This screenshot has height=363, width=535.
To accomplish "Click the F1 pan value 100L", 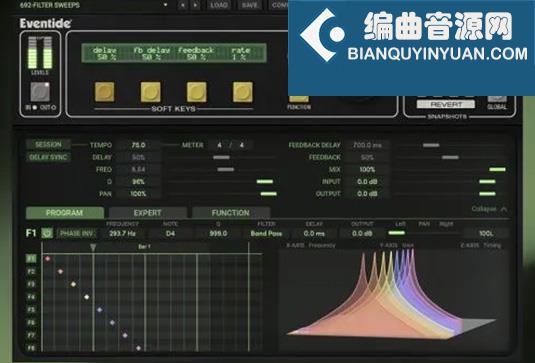I will [x=486, y=233].
